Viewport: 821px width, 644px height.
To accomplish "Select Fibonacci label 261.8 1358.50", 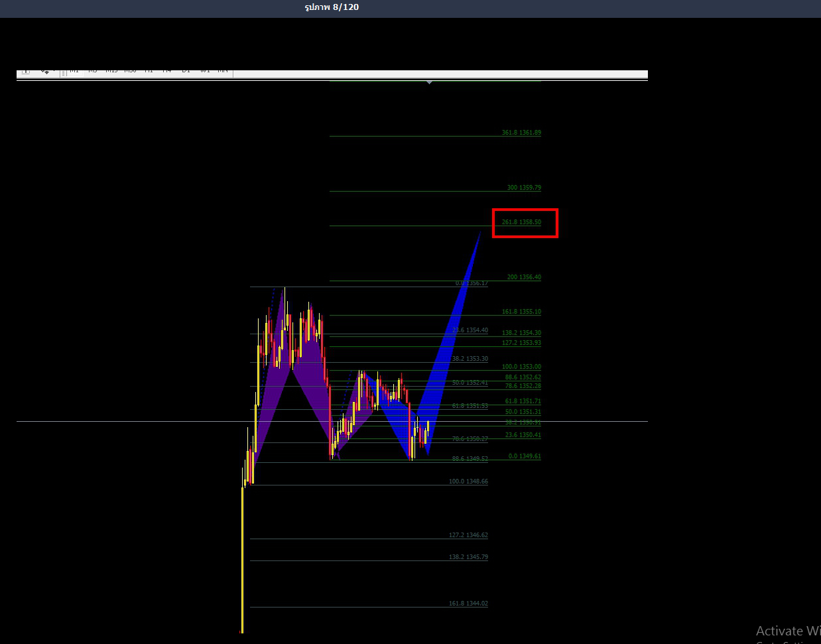I will 521,222.
